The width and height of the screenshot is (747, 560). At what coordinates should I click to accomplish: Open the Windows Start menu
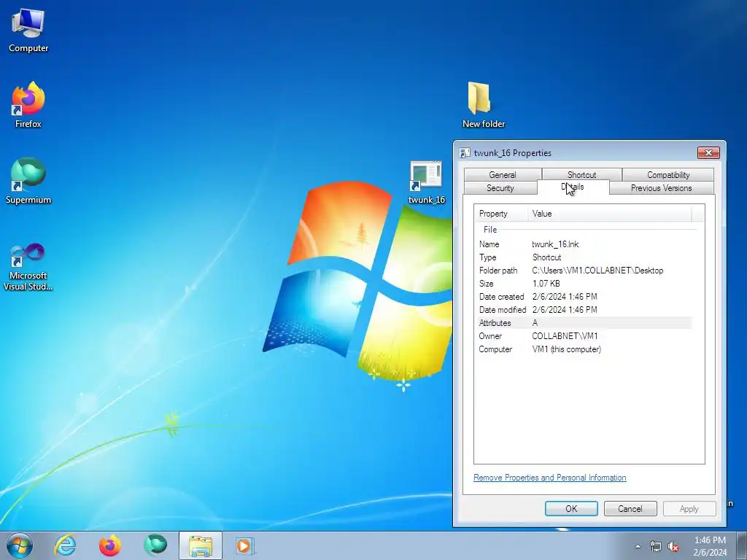20,545
